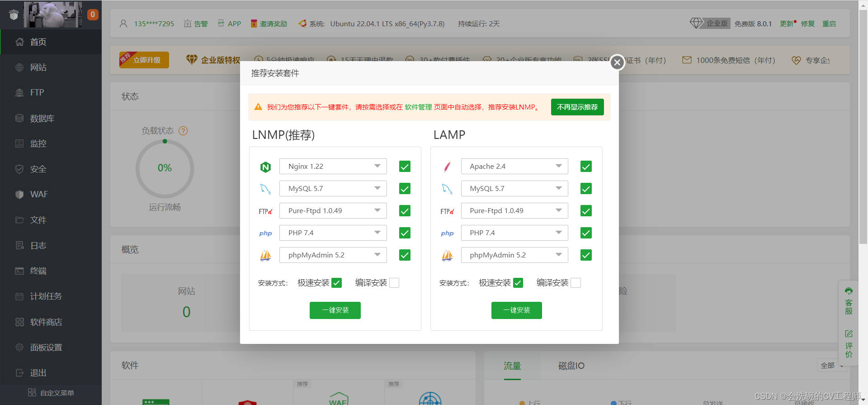The height and width of the screenshot is (405, 868).
Task: Open the Apache 2.4 version dropdown
Action: tap(514, 167)
